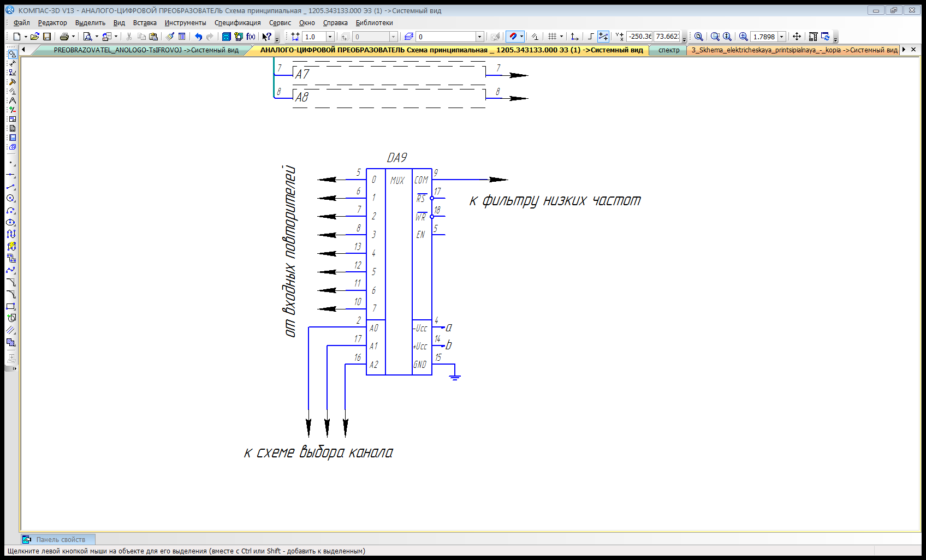This screenshot has width=926, height=560.
Task: Click the X coordinate field -250.36
Action: coord(639,37)
